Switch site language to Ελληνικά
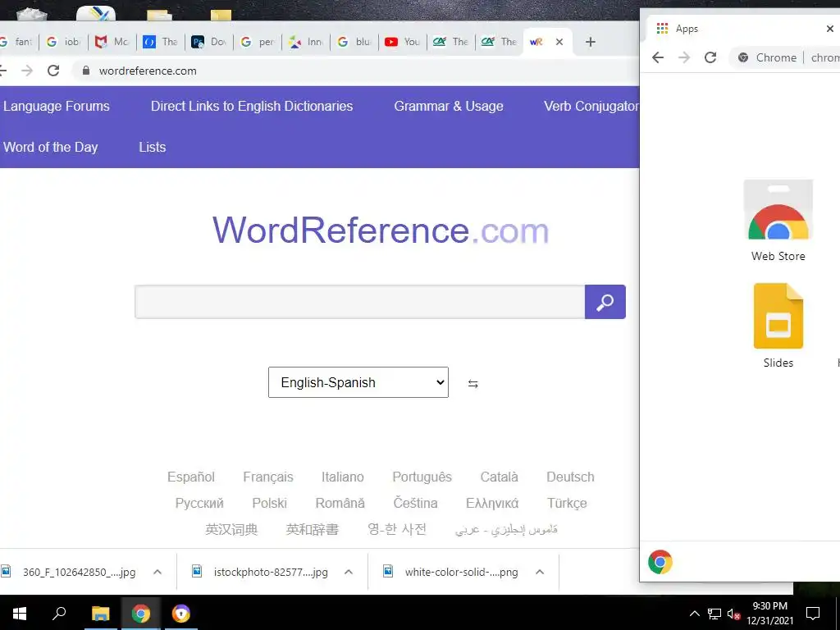 (x=492, y=503)
